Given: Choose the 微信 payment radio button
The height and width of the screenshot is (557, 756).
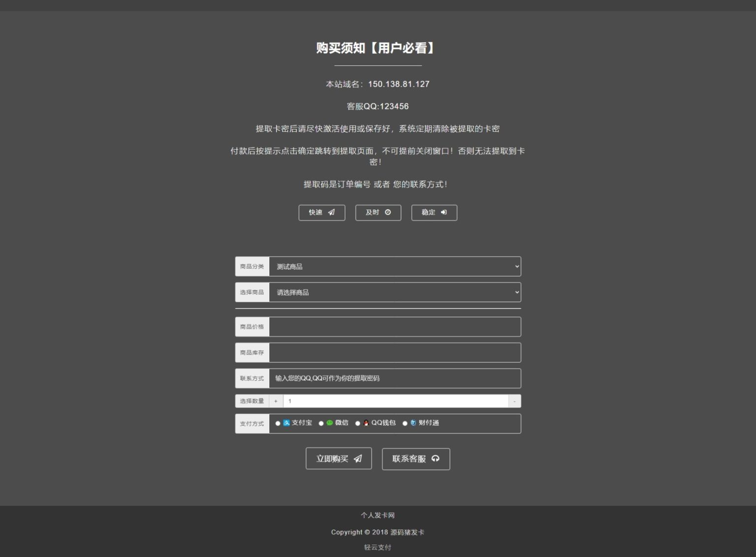Looking at the screenshot, I should point(321,424).
